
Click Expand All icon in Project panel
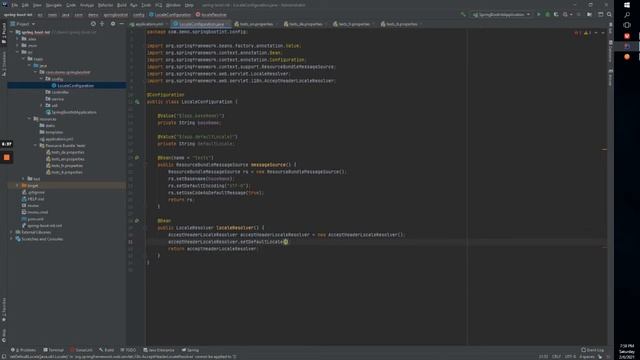102,24
